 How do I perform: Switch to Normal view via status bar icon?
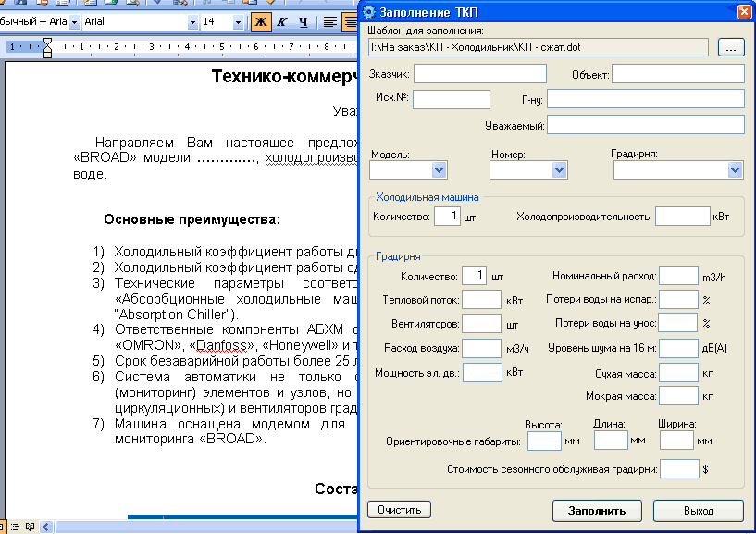[x=3, y=528]
